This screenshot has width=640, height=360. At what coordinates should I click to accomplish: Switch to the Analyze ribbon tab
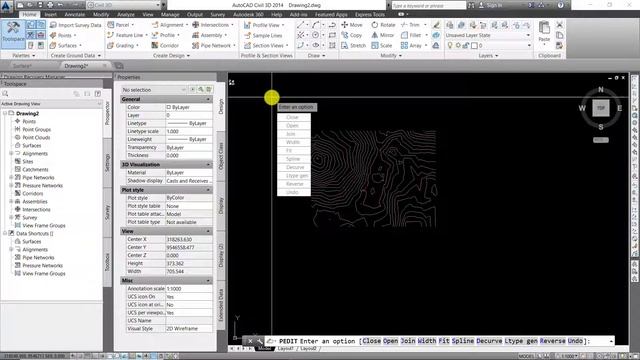[126, 14]
